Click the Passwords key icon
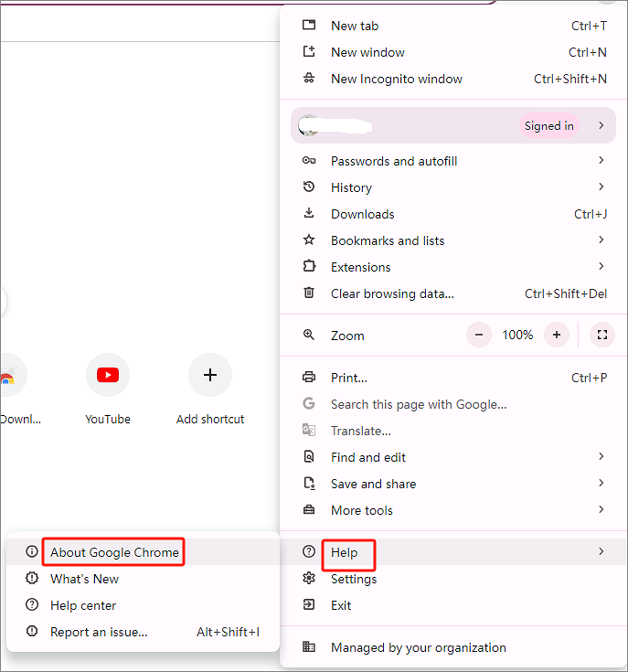 309,160
